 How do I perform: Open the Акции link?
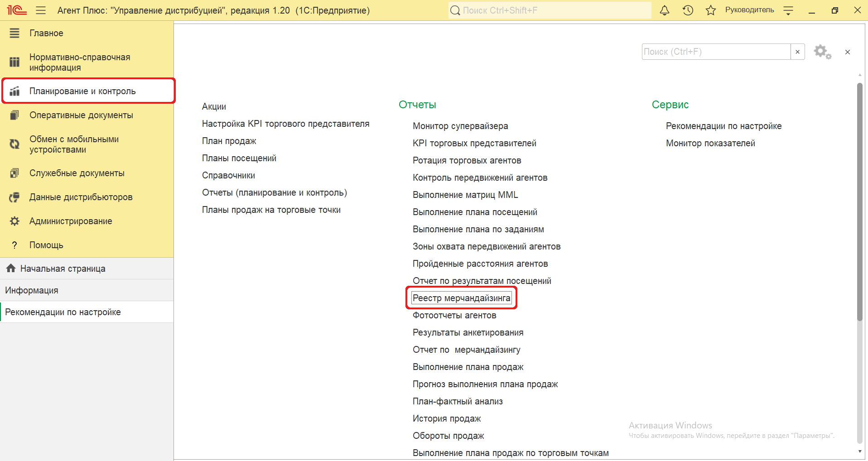[x=214, y=106]
